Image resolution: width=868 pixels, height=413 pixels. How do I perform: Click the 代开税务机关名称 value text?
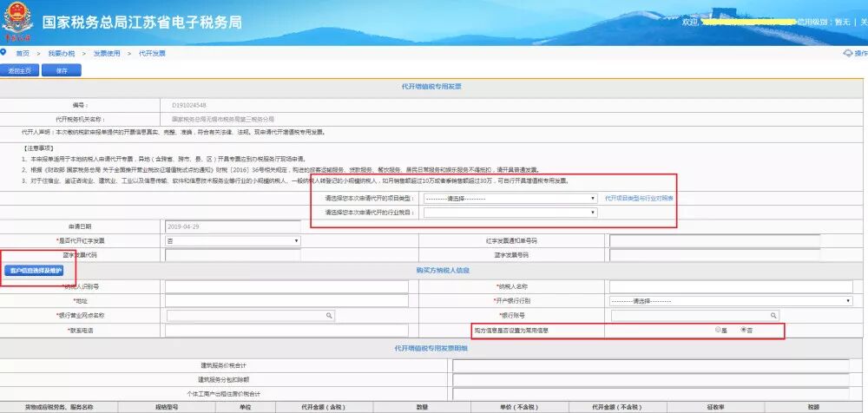[222, 120]
